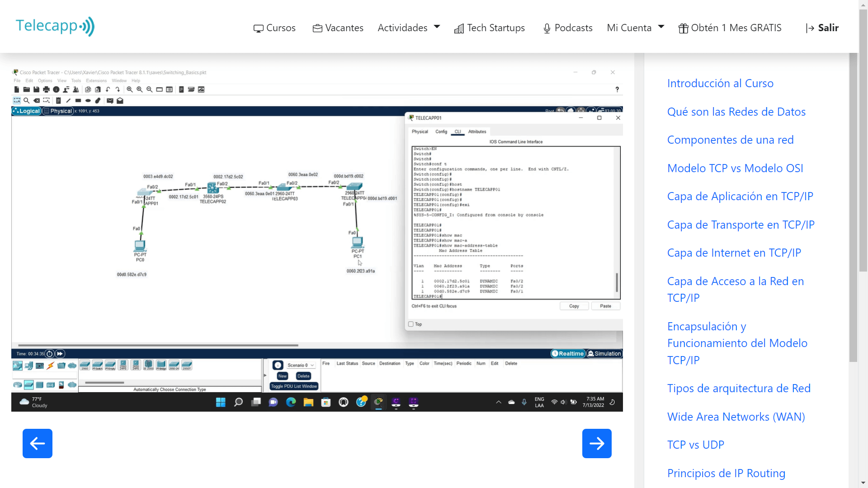868x488 pixels.
Task: Select the Delete tool in Packet Tracer
Action: click(x=37, y=100)
